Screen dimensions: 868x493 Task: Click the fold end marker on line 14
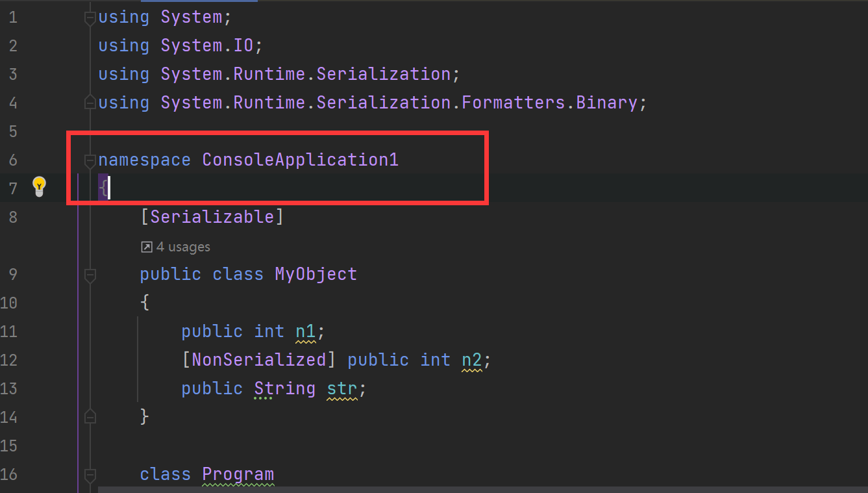[x=90, y=416]
